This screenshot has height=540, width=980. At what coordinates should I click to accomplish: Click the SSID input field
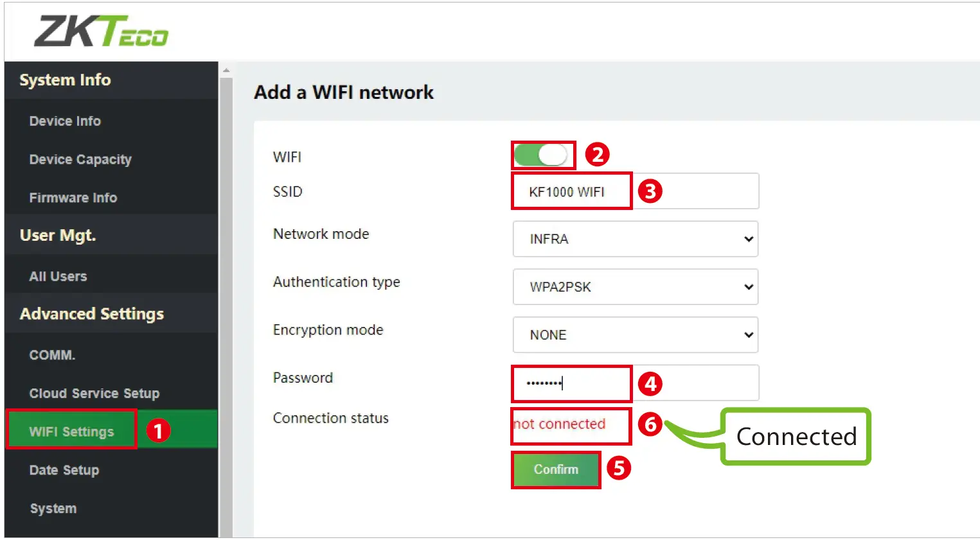[x=635, y=191]
